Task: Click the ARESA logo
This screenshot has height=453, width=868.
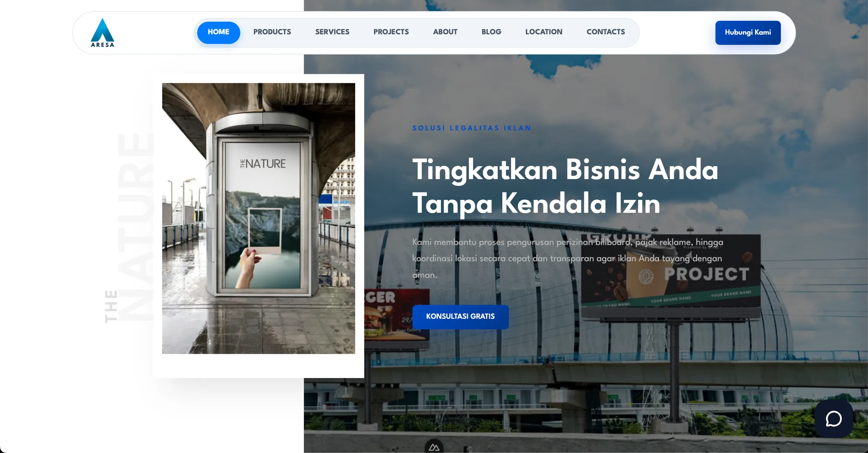Action: (102, 33)
